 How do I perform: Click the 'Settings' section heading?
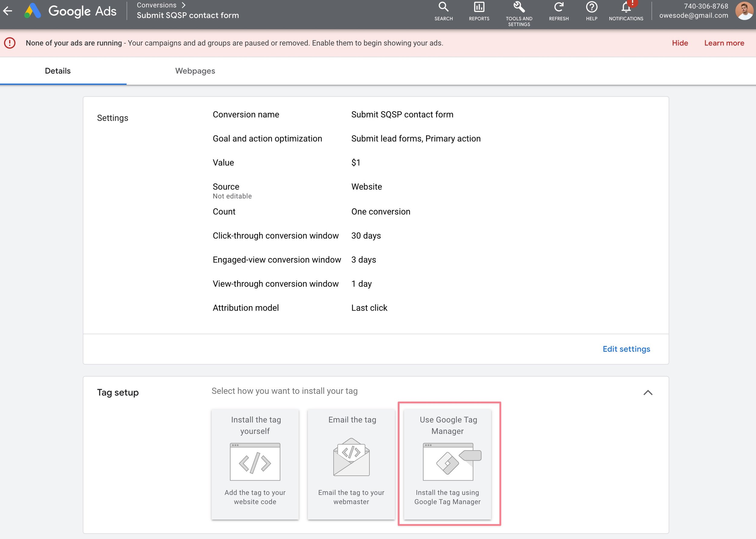112,118
